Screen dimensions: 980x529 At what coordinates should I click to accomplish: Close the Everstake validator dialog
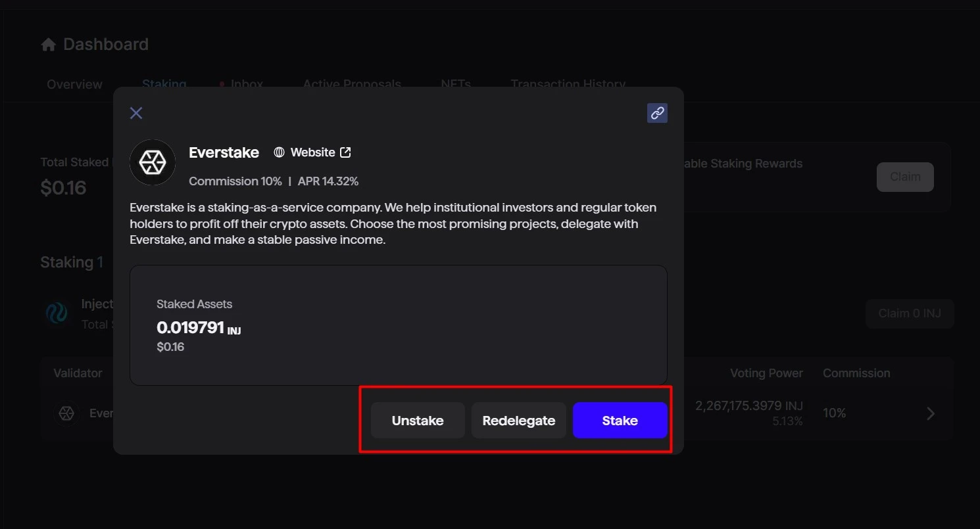136,113
